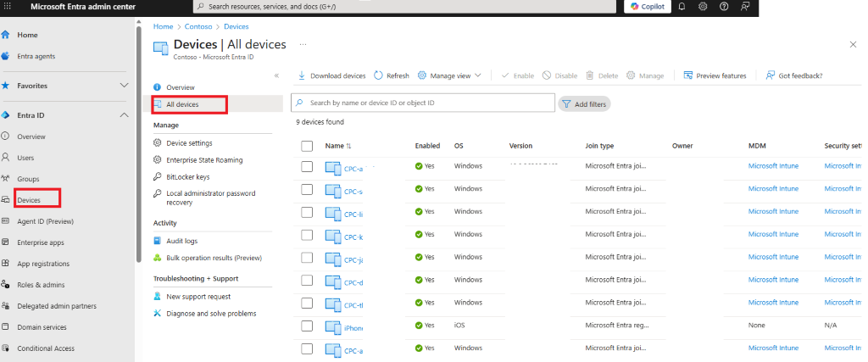This screenshot has height=362, width=868.
Task: Click the Enable toolbar button
Action: (518, 75)
